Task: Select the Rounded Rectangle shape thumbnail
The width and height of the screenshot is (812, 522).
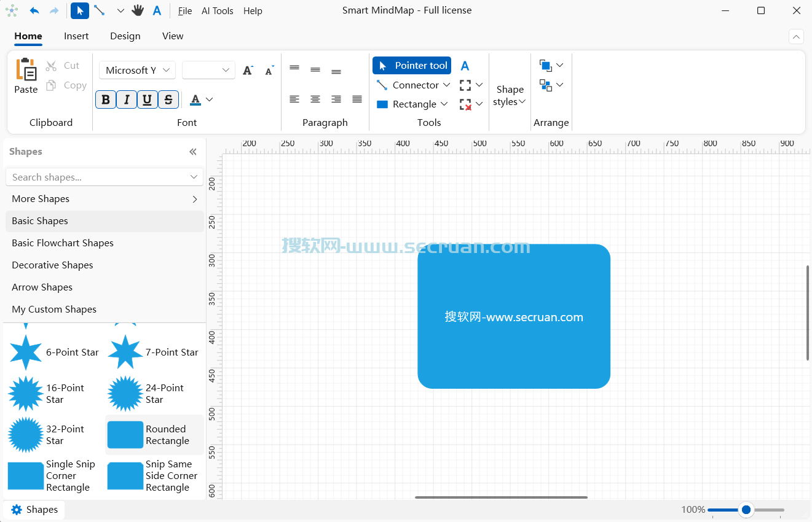Action: point(125,435)
